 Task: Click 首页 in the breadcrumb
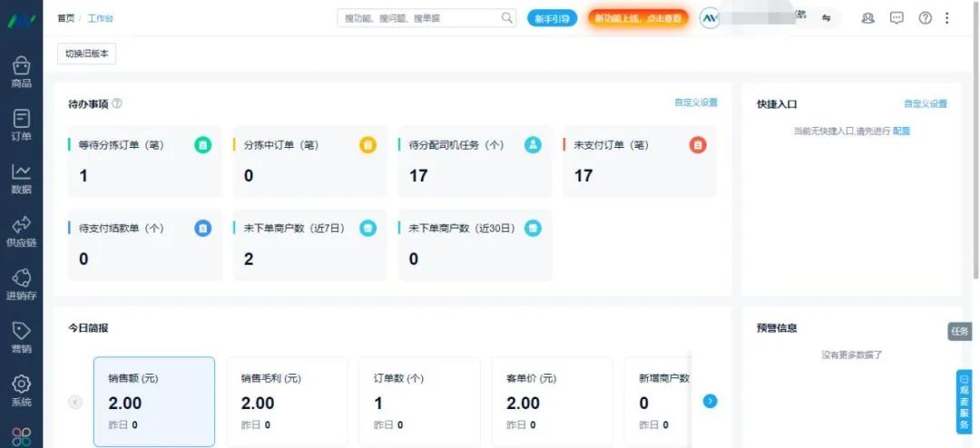pyautogui.click(x=65, y=18)
